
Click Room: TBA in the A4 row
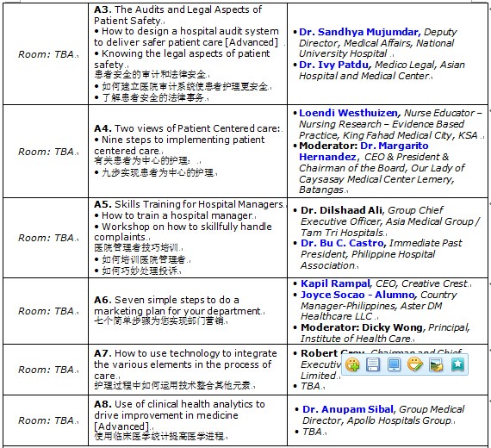point(46,152)
